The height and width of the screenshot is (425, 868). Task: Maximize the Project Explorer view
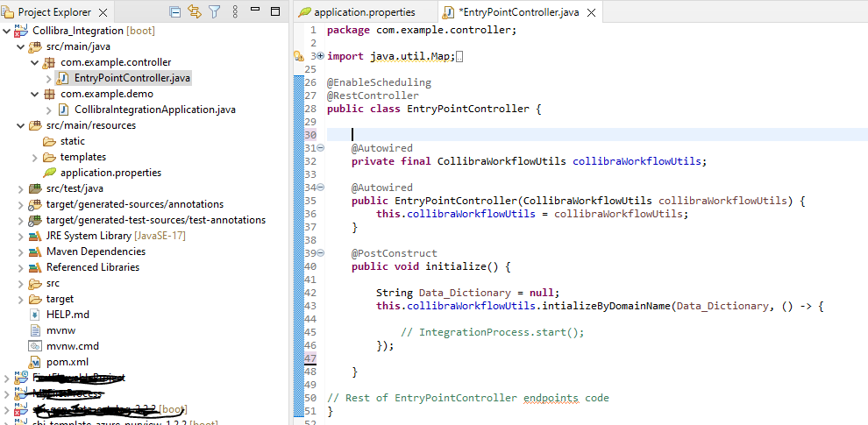coord(275,11)
